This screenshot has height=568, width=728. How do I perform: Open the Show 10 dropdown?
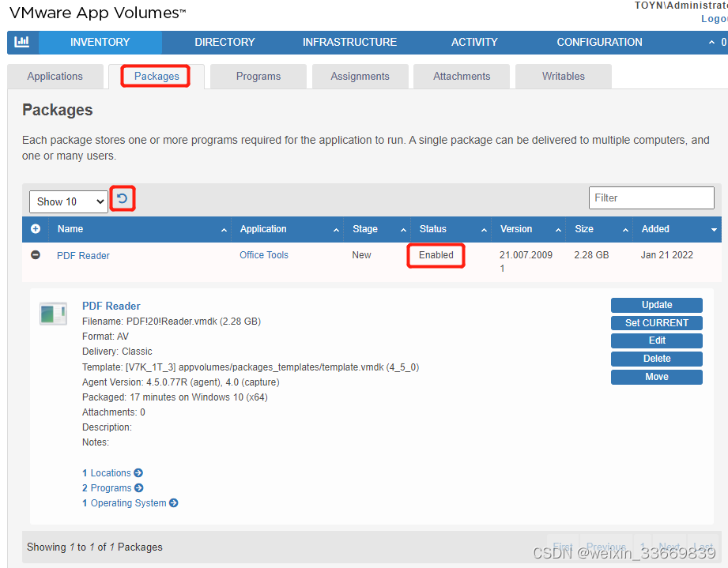69,201
